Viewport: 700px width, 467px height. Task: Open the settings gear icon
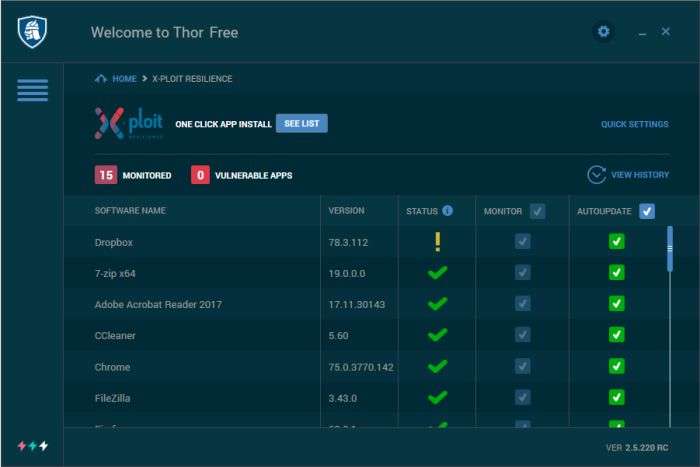point(604,32)
